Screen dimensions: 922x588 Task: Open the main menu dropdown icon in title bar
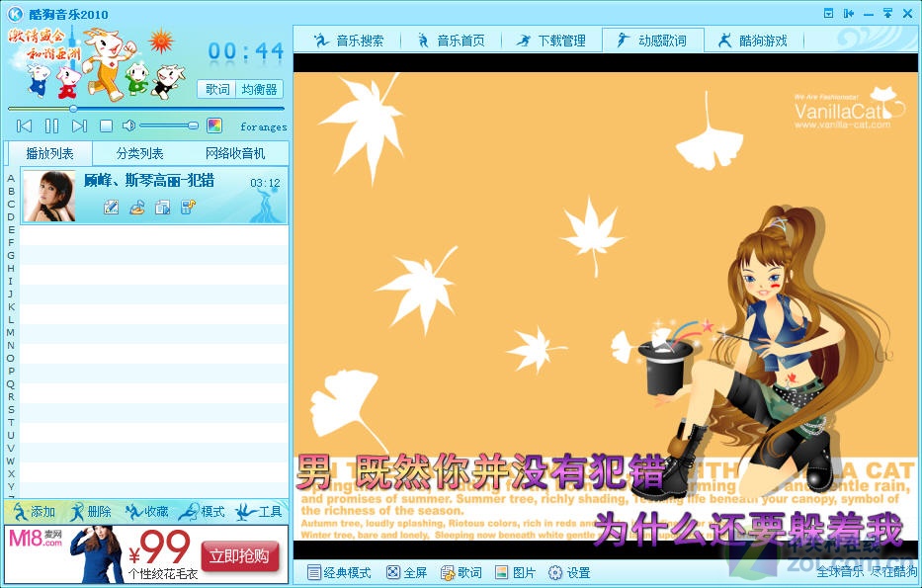pos(828,13)
